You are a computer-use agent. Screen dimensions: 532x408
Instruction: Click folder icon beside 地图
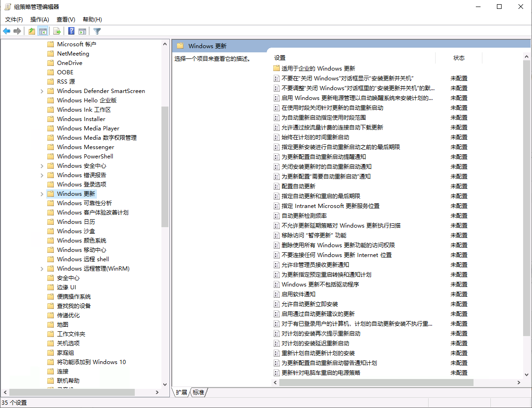[51, 325]
